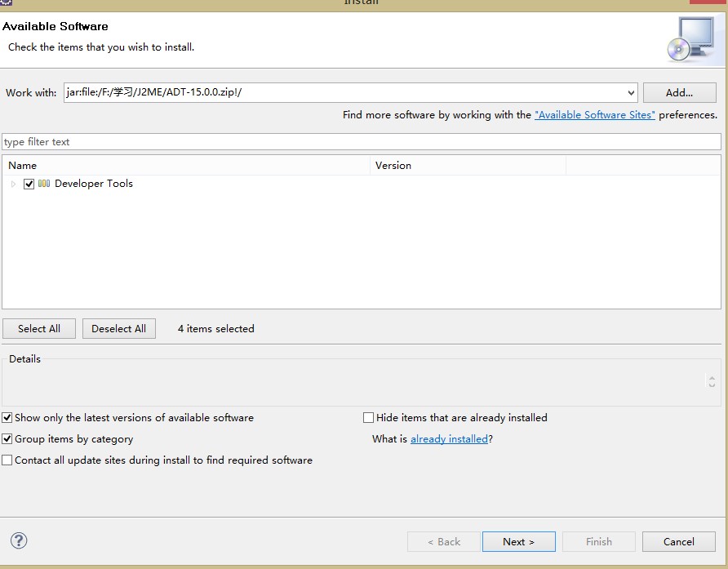Screen dimensions: 728x569
Task: Uncheck the Developer Tools checkbox
Action: (x=29, y=184)
